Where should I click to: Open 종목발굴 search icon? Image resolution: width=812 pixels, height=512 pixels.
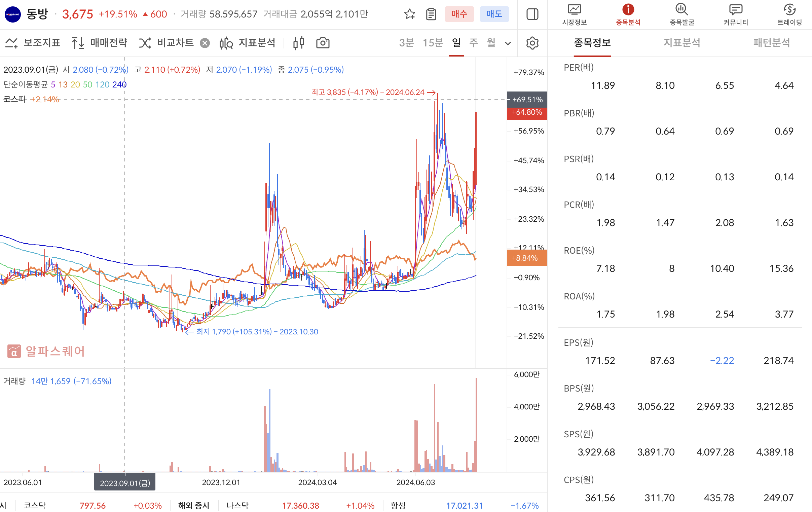pos(681,14)
